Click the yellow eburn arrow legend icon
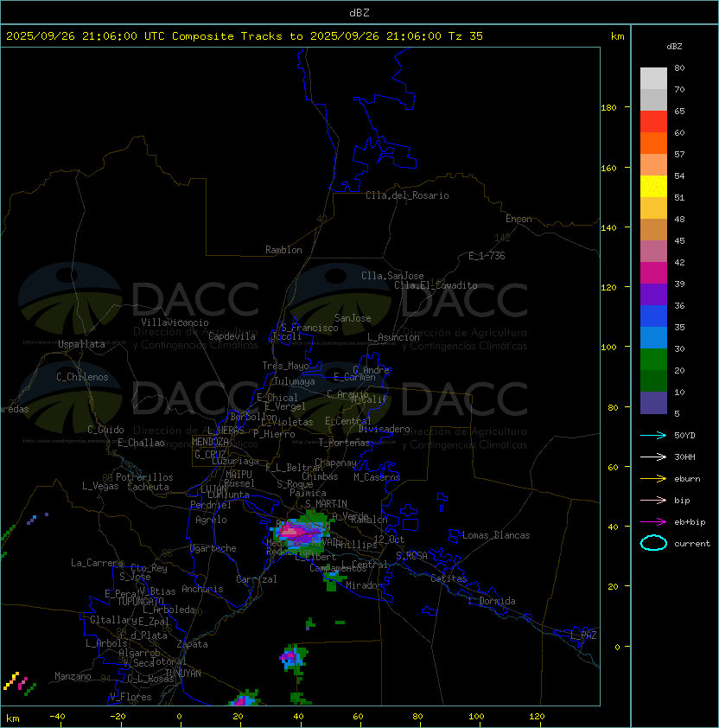This screenshot has height=728, width=719. click(653, 479)
